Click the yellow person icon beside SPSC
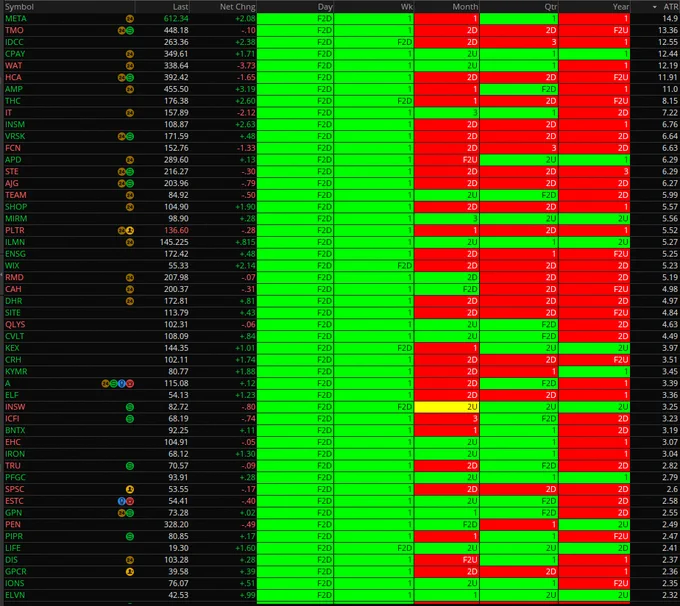The height and width of the screenshot is (606, 680). click(130, 489)
